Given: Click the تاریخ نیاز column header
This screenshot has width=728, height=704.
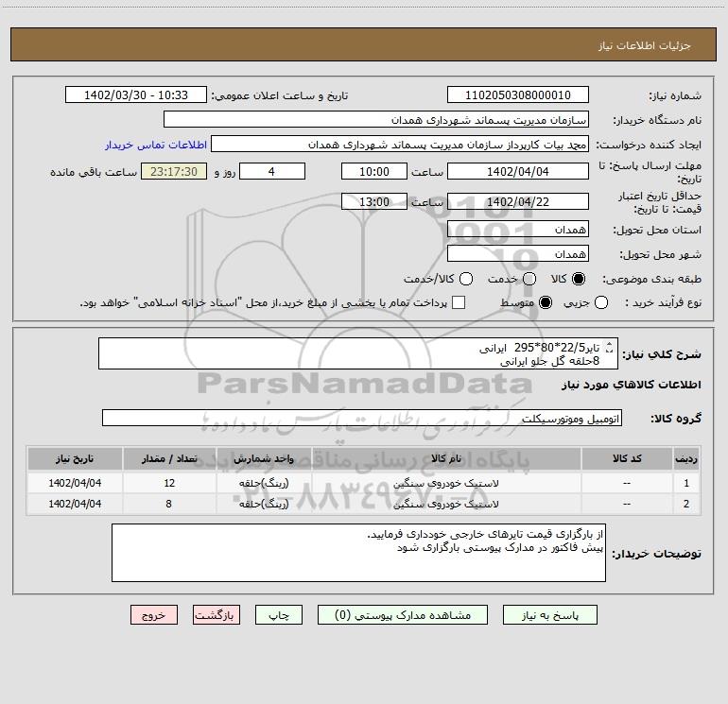Looking at the screenshot, I should point(75,459).
